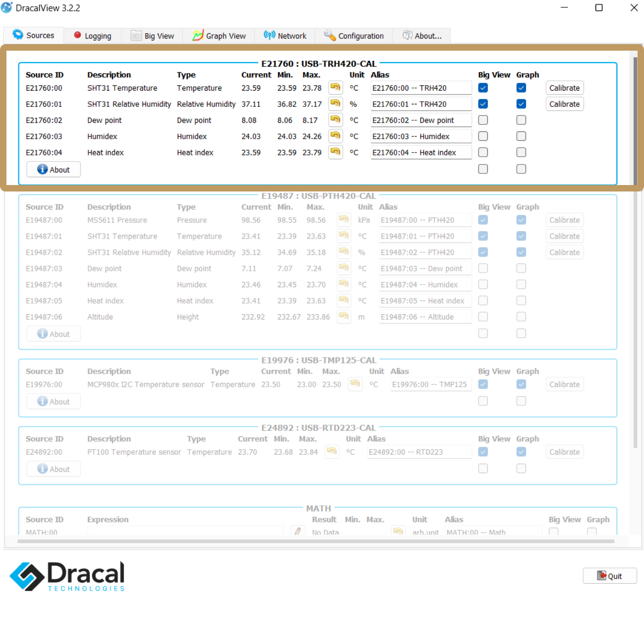Open the Sources tab
This screenshot has width=644, height=644.
click(33, 35)
